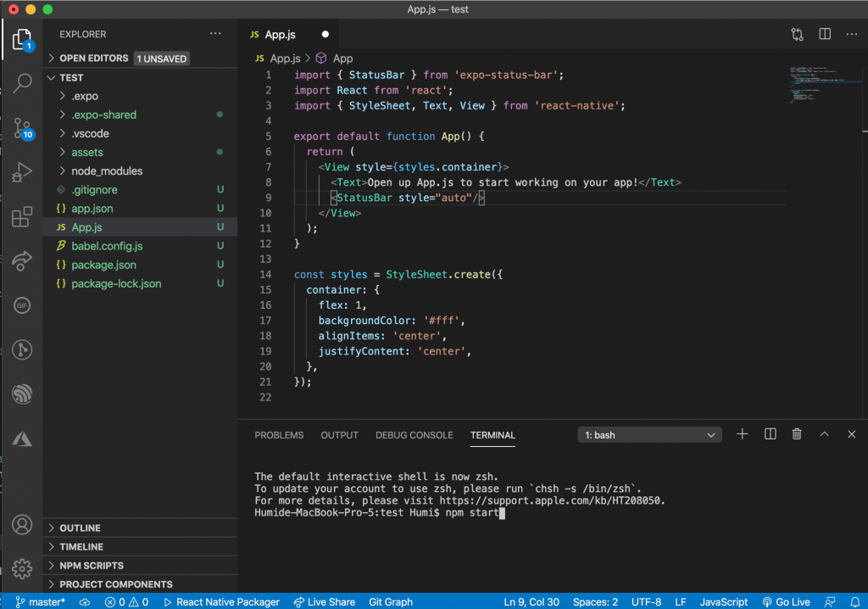
Task: Click the Split Editor icon
Action: [825, 35]
